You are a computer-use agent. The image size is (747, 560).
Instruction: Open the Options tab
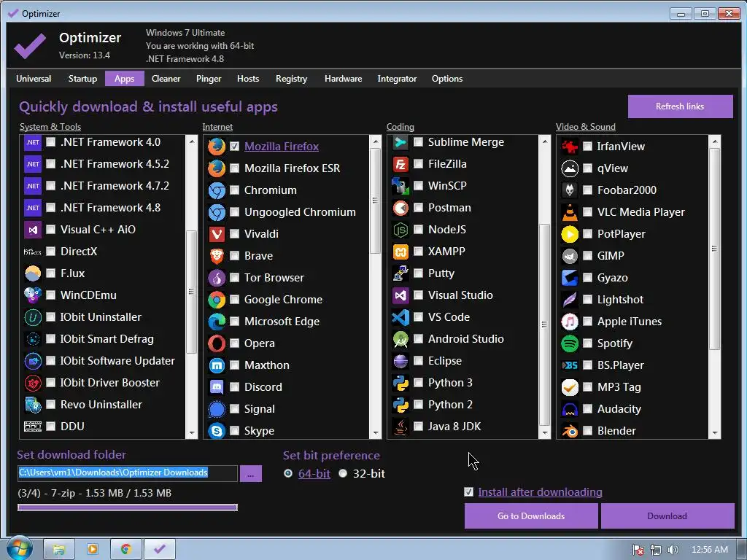(447, 79)
